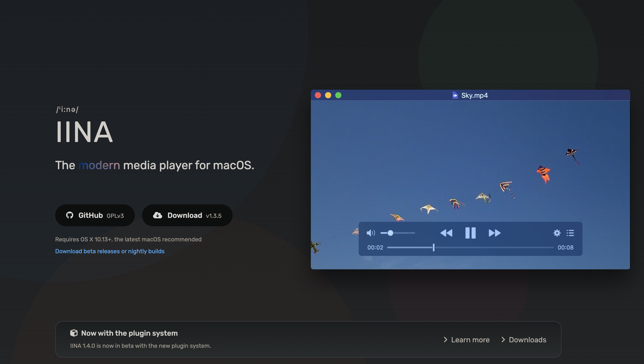Pause the Sky.mp4 playback
Screen dimensions: 644x364
click(470, 233)
